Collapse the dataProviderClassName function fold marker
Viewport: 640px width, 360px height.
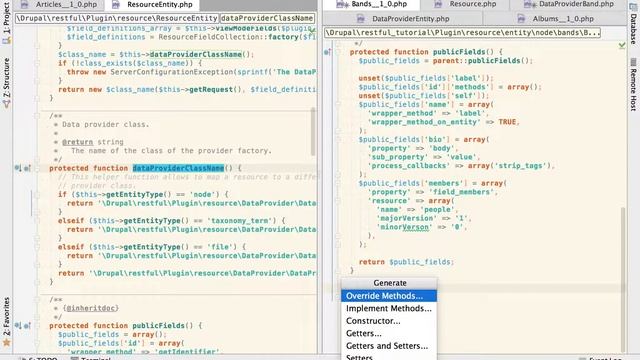pyautogui.click(x=37, y=168)
